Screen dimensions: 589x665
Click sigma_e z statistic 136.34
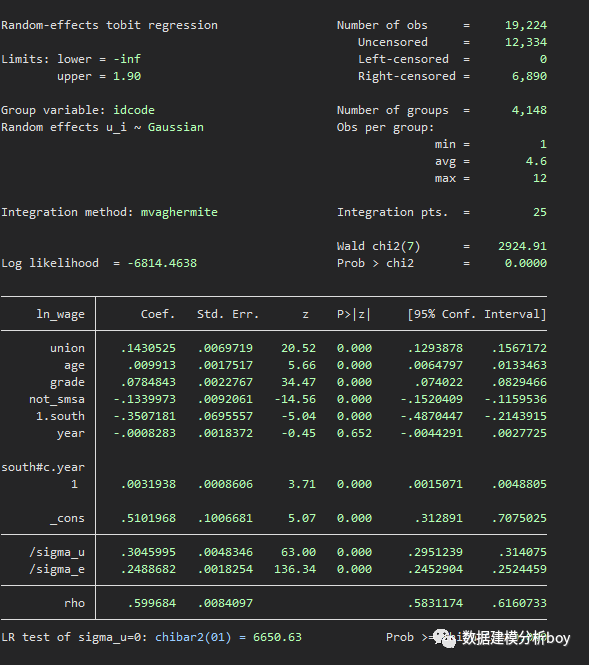pyautogui.click(x=295, y=569)
